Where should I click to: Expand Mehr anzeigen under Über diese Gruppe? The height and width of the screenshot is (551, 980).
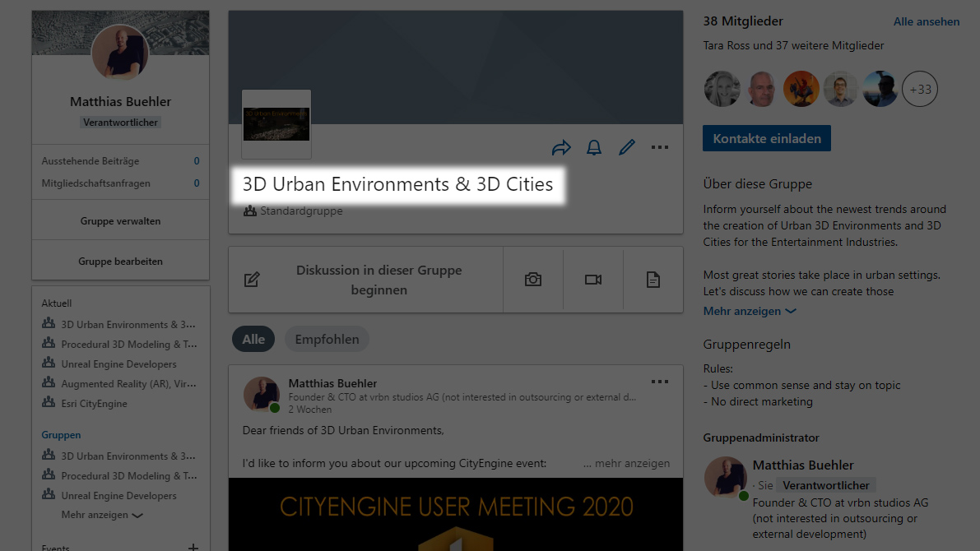pyautogui.click(x=750, y=311)
